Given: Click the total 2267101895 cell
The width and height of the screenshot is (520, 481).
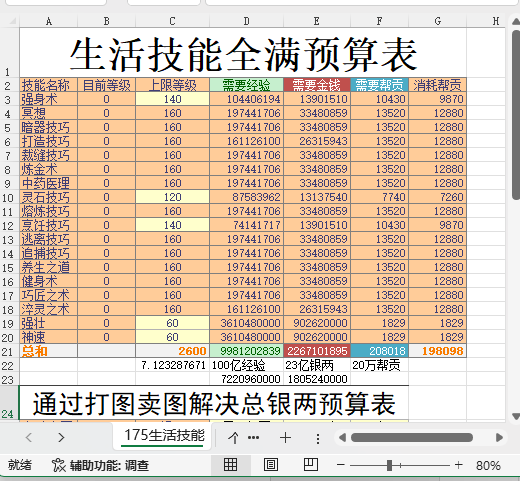Looking at the screenshot, I should [x=317, y=351].
